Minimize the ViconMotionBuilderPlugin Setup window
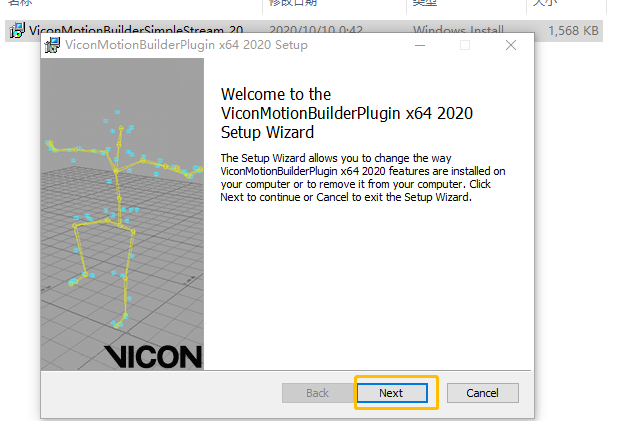 click(420, 45)
